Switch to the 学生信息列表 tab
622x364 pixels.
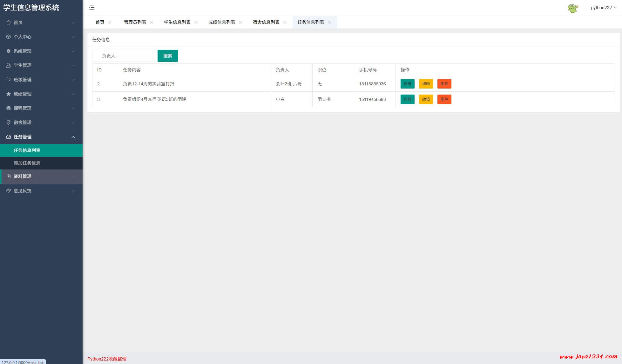pos(177,22)
